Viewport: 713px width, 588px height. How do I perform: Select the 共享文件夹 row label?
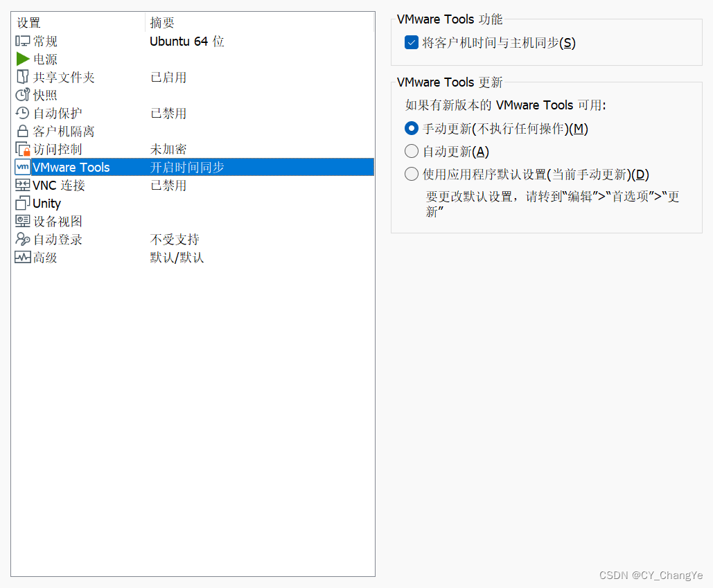[x=64, y=78]
